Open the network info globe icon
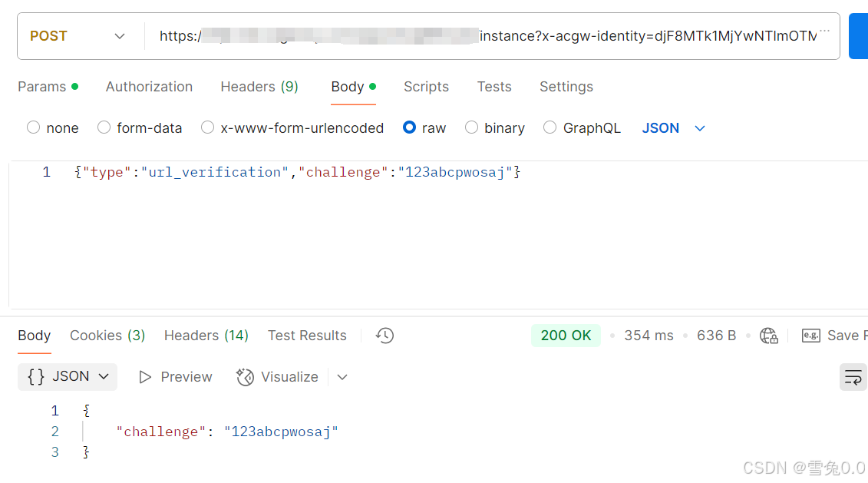Screen dimensions: 868x483 [769, 336]
